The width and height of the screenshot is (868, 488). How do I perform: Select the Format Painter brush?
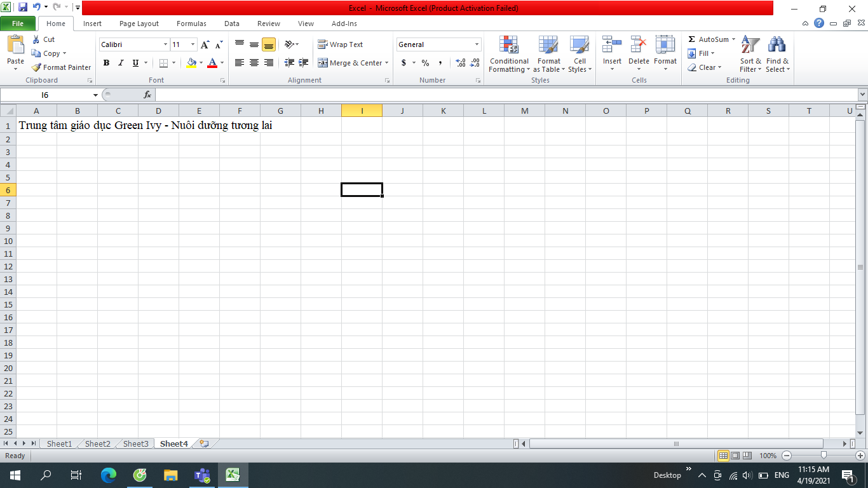61,67
